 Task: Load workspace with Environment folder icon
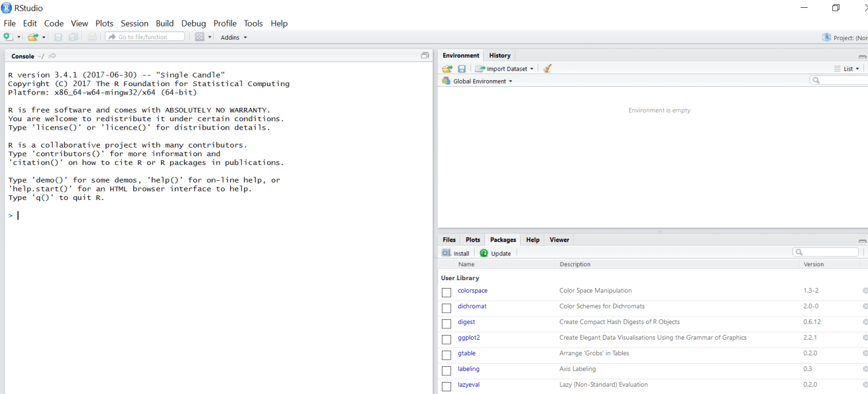tap(447, 69)
